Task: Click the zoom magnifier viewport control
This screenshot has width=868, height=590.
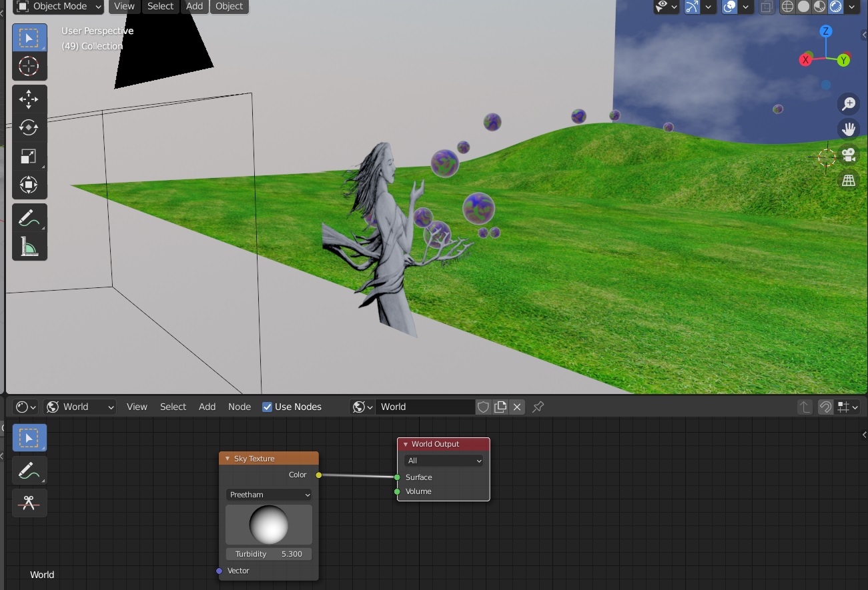Action: (849, 103)
